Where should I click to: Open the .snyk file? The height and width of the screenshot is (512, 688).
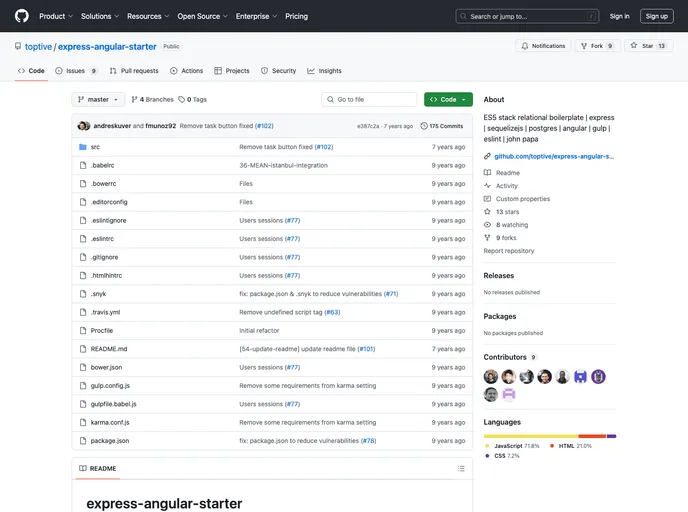(98, 294)
